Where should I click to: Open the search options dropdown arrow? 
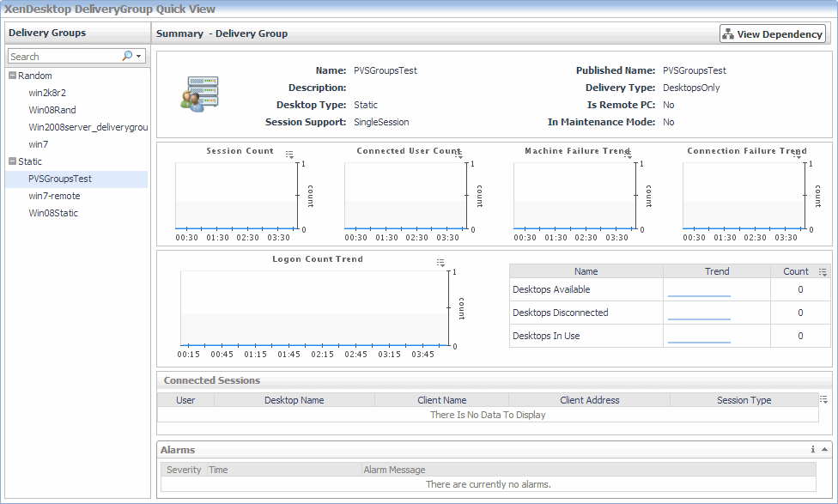(139, 56)
